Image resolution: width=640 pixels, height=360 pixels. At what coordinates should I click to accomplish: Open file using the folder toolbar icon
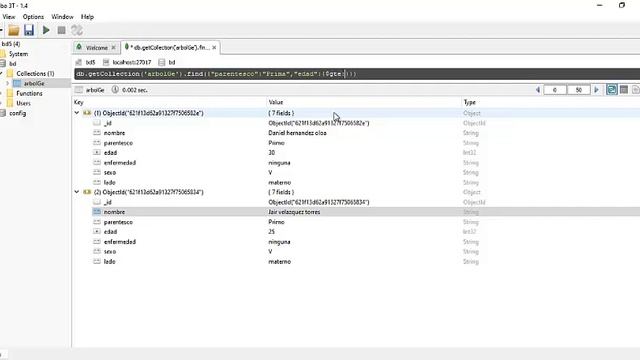(13, 30)
